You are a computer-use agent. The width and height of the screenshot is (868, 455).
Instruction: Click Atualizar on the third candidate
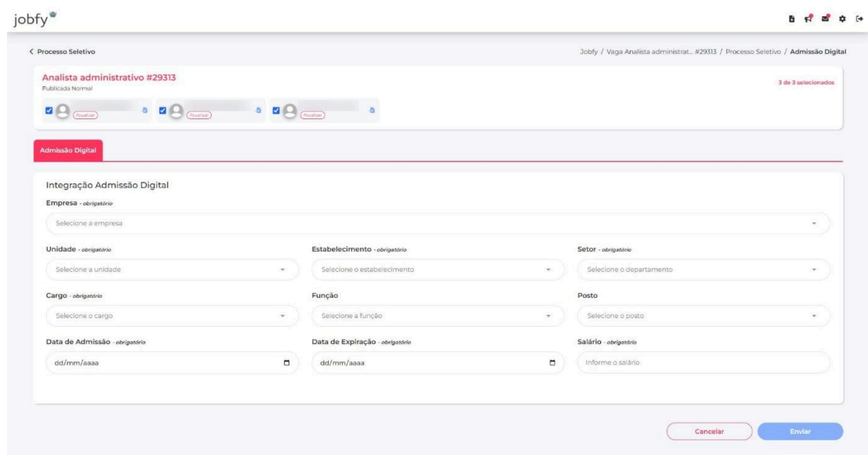tap(312, 114)
